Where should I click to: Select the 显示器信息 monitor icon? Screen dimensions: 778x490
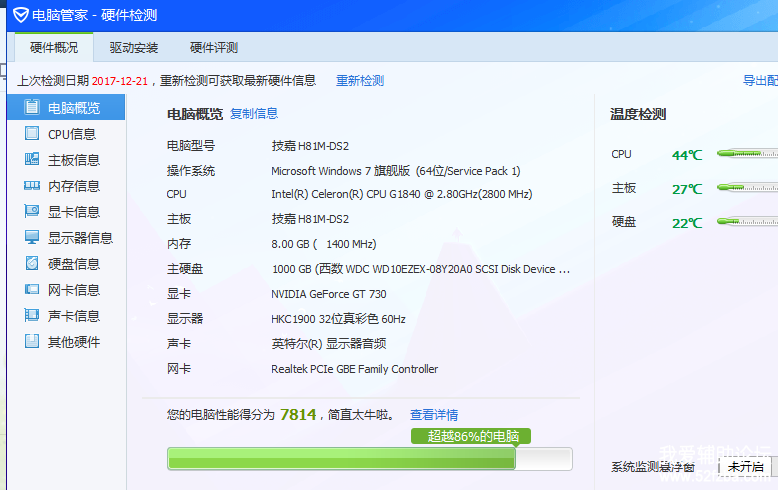(x=32, y=238)
